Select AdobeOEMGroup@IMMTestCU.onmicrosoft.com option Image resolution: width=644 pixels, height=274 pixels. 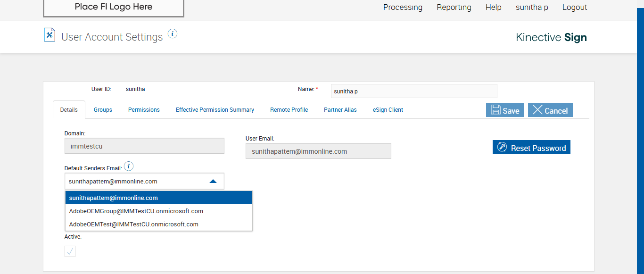pos(136,211)
